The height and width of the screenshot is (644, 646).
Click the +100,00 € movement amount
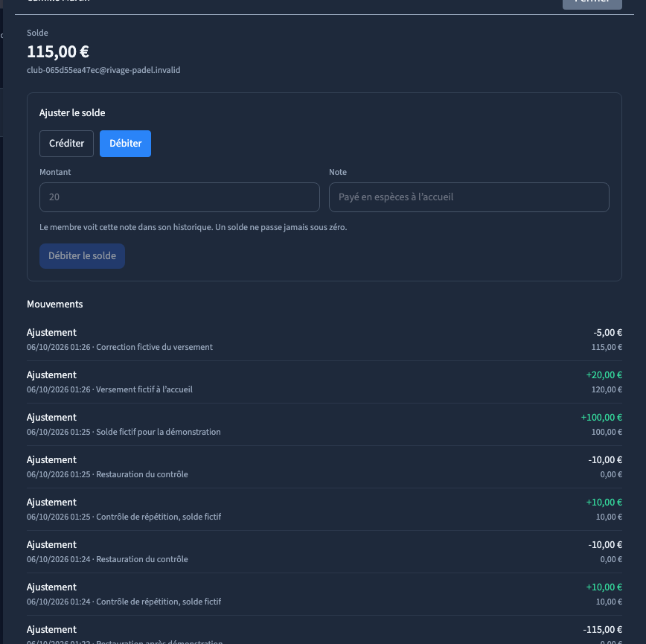601,418
